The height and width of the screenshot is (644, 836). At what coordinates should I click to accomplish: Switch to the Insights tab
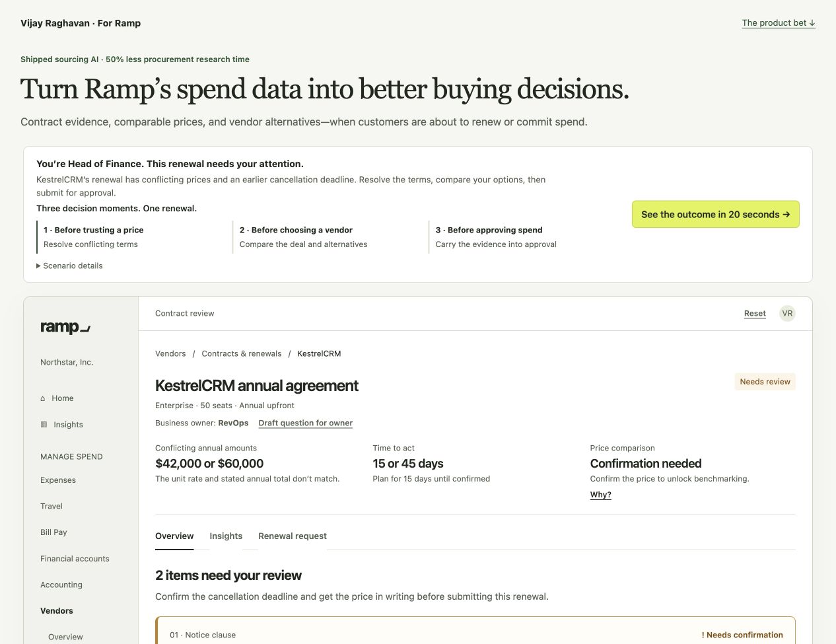[226, 536]
